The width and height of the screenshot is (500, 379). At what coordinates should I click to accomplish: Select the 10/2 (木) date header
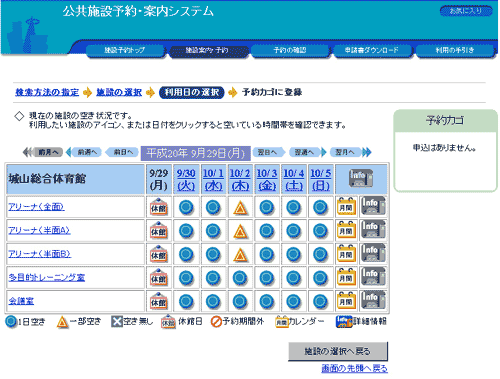coord(240,179)
